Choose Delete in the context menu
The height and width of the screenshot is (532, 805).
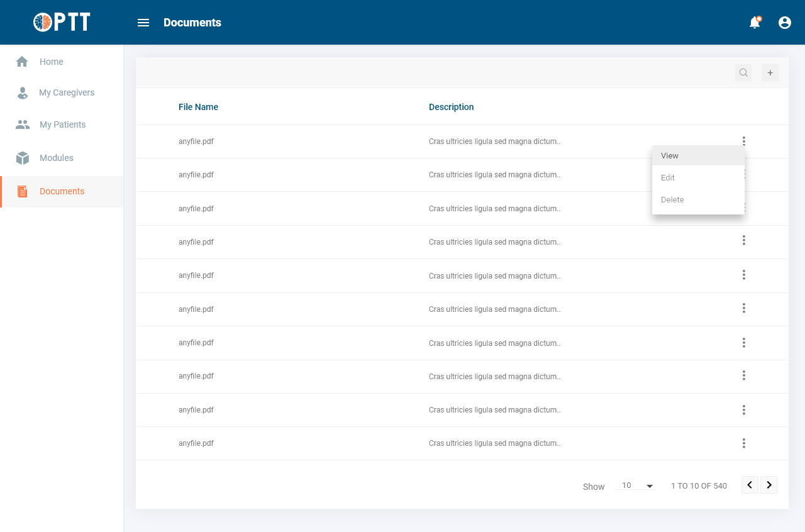click(672, 200)
